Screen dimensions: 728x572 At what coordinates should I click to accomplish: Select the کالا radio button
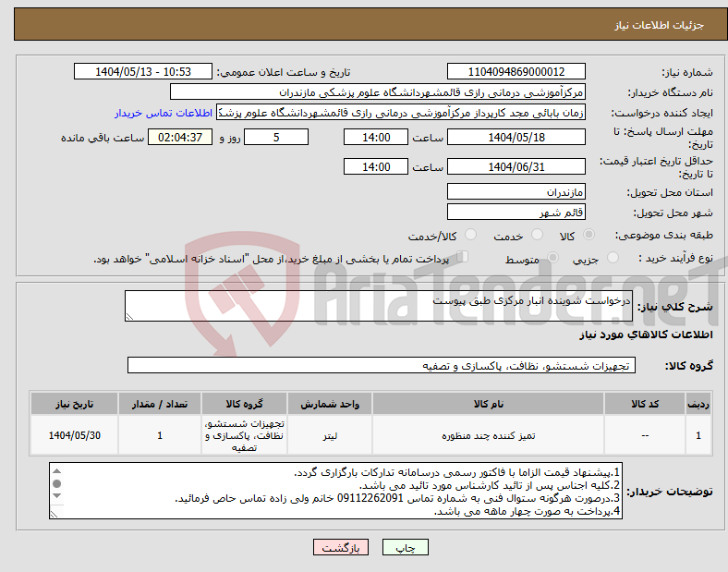(x=588, y=235)
